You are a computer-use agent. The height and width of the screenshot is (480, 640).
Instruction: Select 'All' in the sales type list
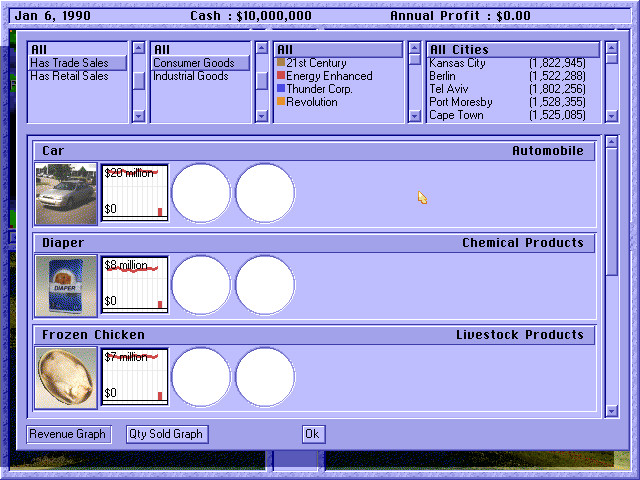coord(78,50)
